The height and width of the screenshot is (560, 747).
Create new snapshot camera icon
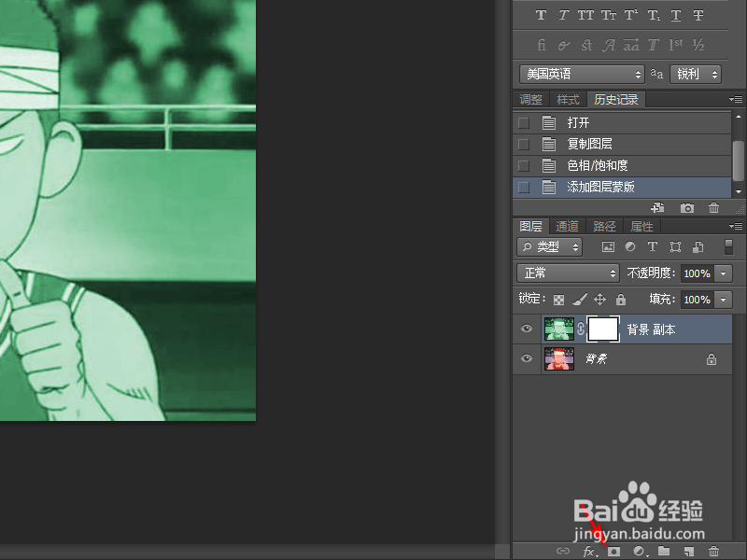coord(686,208)
